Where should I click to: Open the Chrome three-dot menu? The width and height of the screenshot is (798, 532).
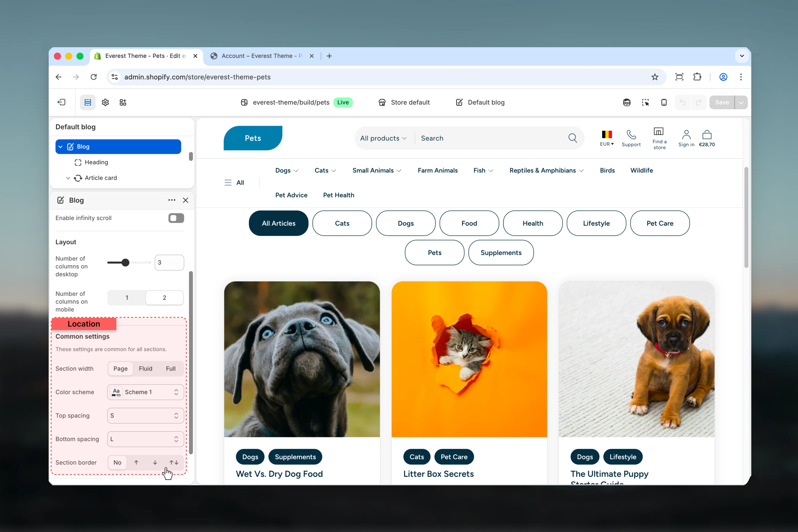741,77
